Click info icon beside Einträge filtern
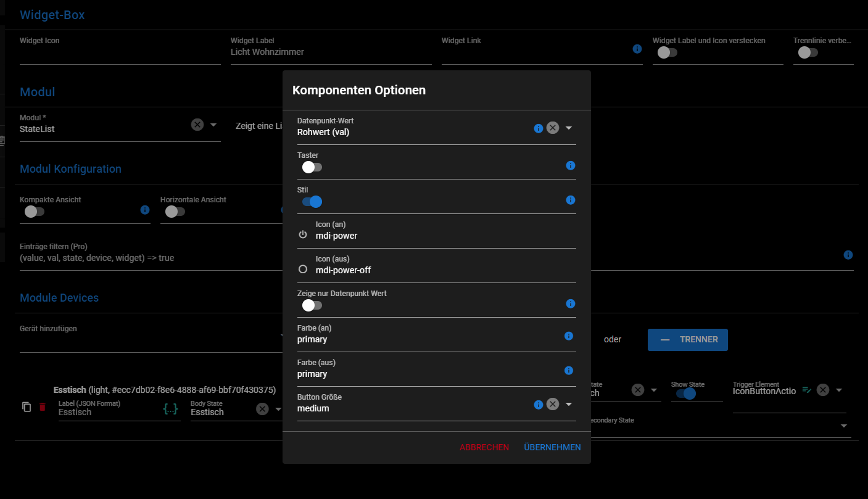868x499 pixels. coord(848,255)
